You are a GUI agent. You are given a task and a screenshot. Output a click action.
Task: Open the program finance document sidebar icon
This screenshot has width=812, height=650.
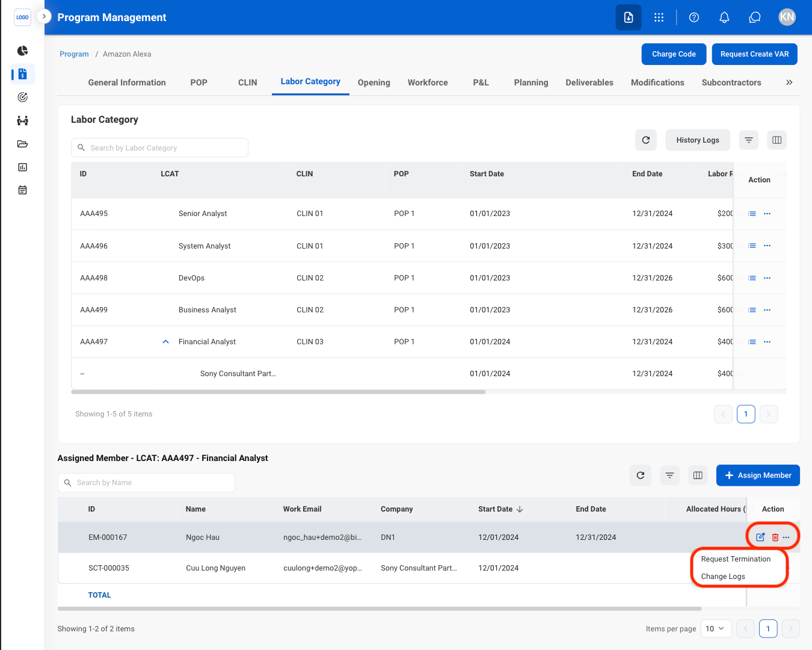pyautogui.click(x=22, y=74)
